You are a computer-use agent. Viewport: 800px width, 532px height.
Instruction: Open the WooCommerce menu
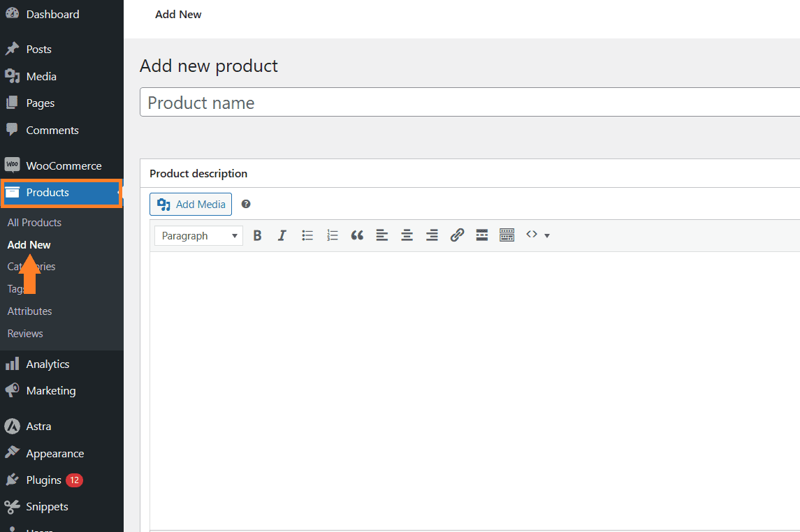[61, 165]
